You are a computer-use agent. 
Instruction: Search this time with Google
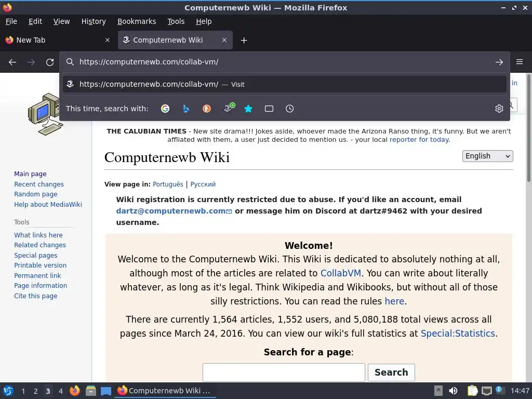coord(165,109)
